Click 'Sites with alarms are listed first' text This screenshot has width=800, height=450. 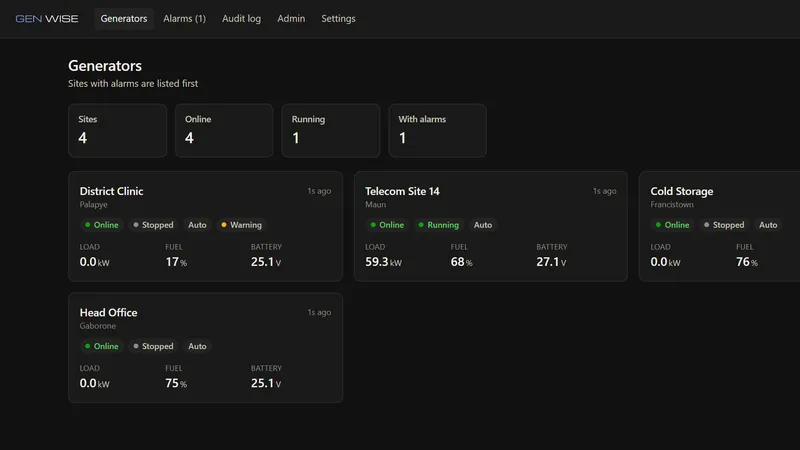133,84
